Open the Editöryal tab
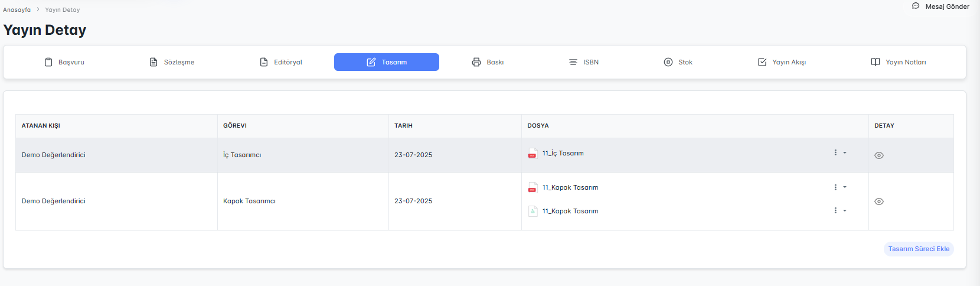 (x=281, y=62)
